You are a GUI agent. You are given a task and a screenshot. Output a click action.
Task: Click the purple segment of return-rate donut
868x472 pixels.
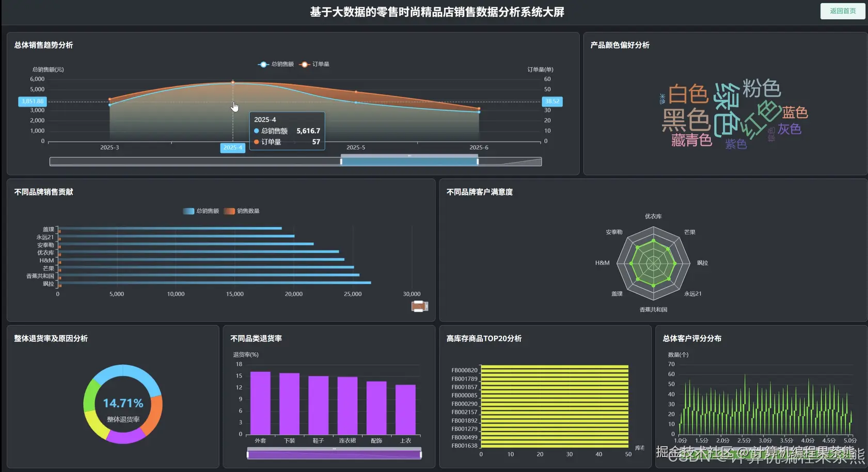tap(125, 437)
